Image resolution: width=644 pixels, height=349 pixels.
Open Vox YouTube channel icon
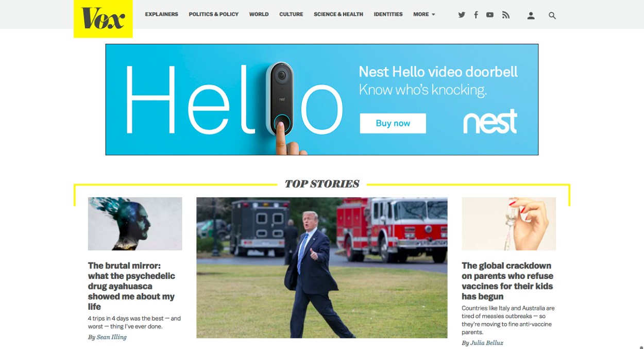pyautogui.click(x=490, y=15)
